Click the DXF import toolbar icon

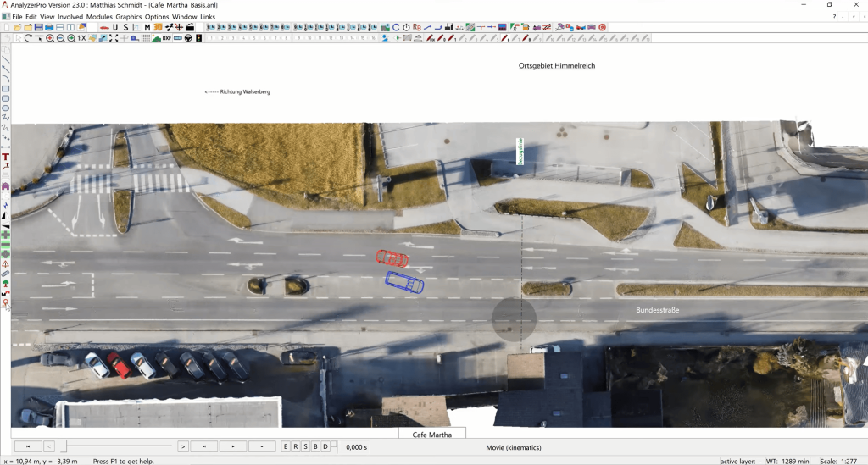pyautogui.click(x=167, y=39)
